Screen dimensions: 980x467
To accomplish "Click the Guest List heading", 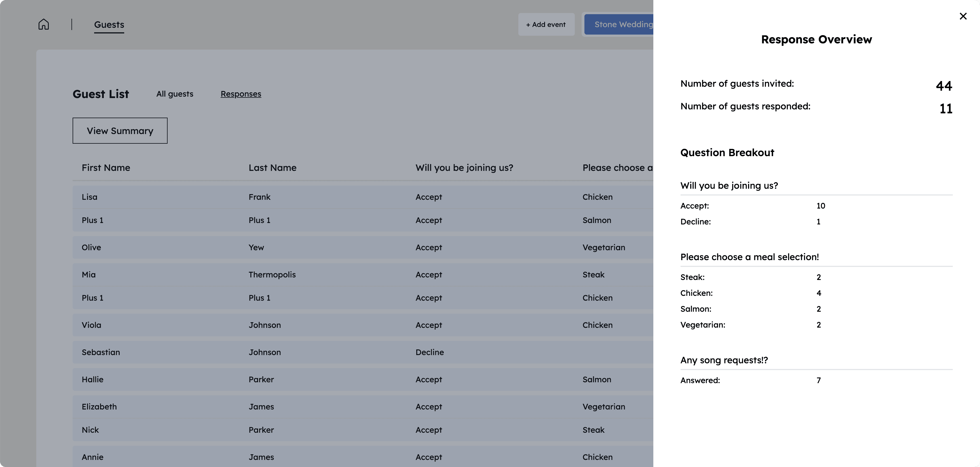I will click(x=101, y=94).
